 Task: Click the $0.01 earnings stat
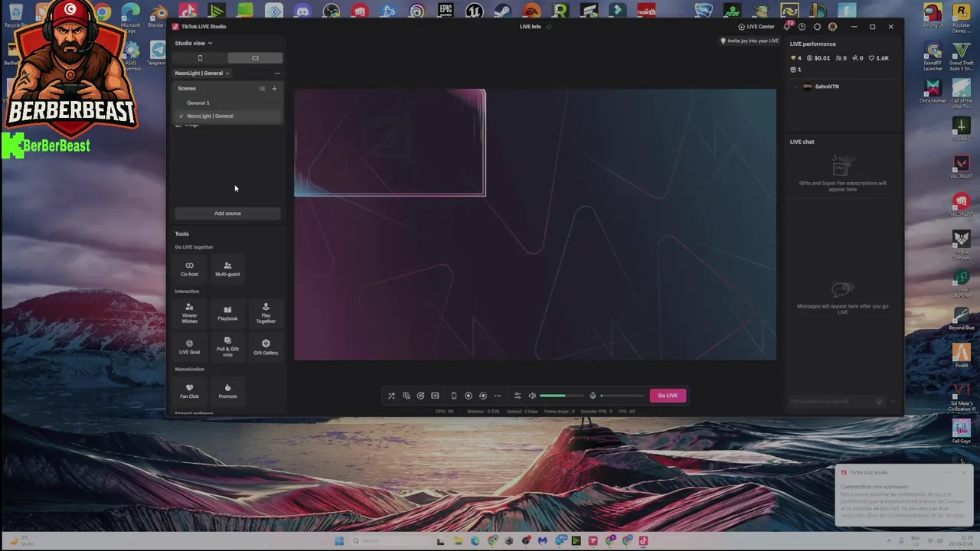pos(818,58)
